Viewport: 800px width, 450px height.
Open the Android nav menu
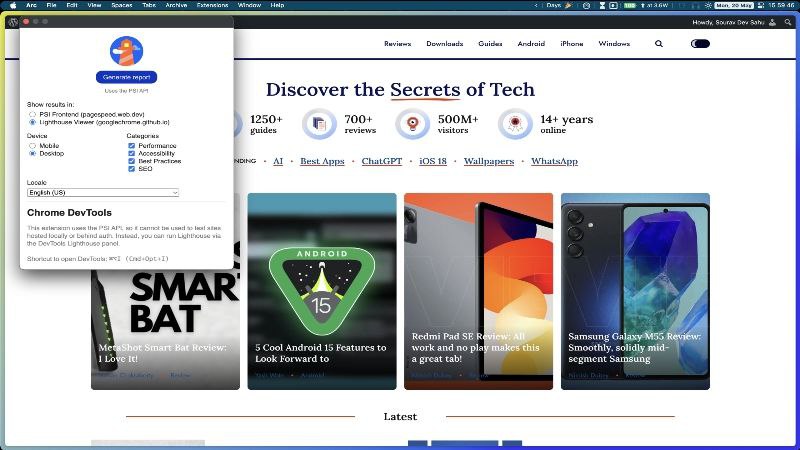point(531,44)
